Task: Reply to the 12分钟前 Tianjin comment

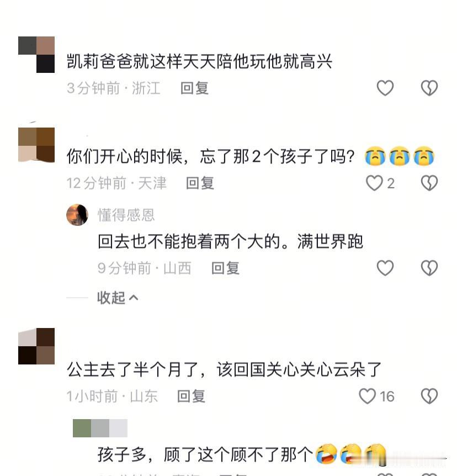Action: (200, 183)
